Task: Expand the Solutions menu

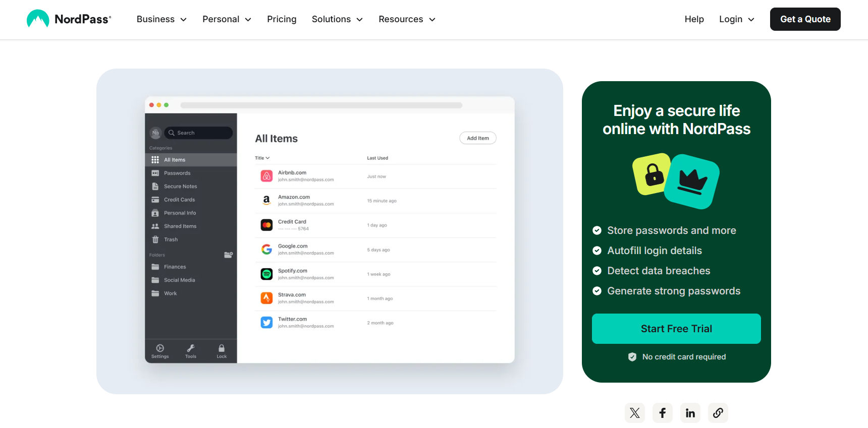Action: 337,19
